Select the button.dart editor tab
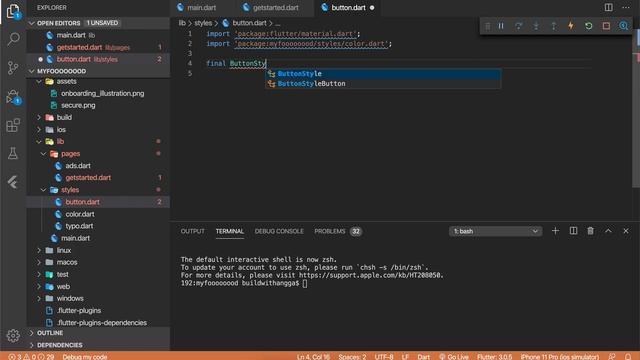This screenshot has height=360, width=640. [348, 7]
